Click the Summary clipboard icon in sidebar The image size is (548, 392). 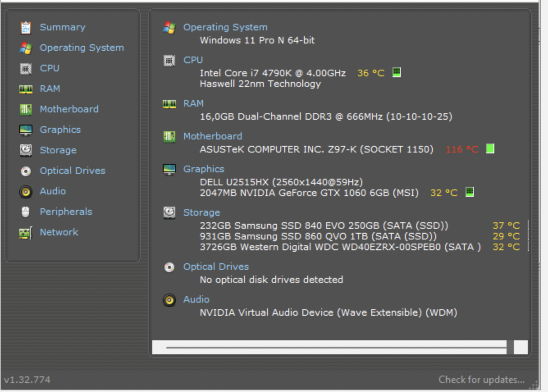pyautogui.click(x=25, y=27)
